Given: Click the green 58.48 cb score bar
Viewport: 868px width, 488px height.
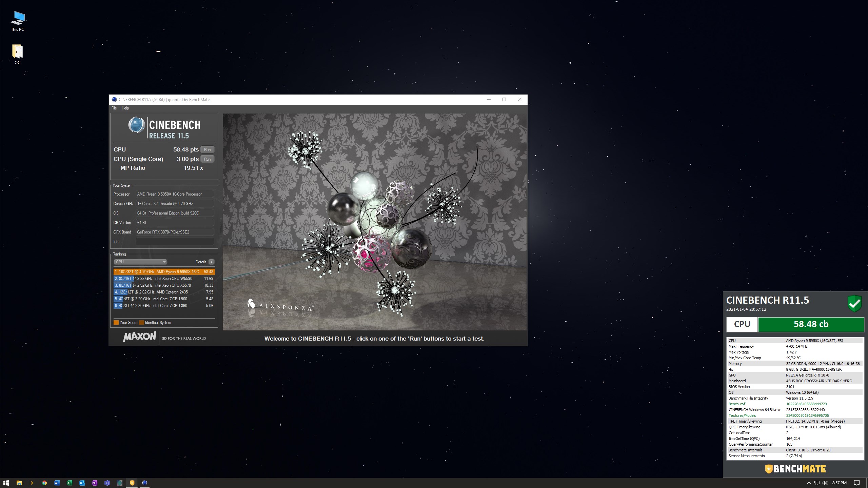Looking at the screenshot, I should [811, 324].
